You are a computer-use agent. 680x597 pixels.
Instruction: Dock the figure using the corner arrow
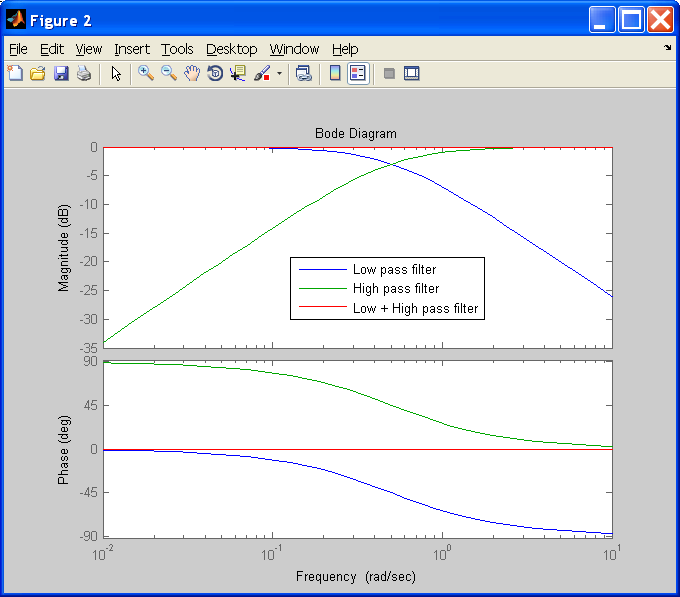pos(667,47)
